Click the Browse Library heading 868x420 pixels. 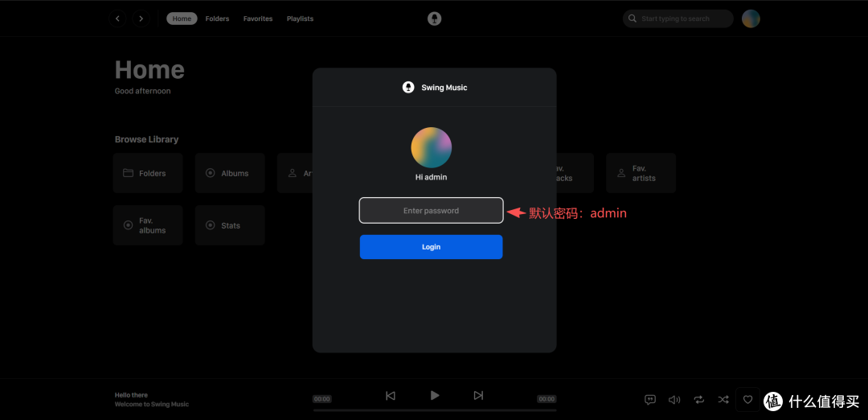point(147,140)
